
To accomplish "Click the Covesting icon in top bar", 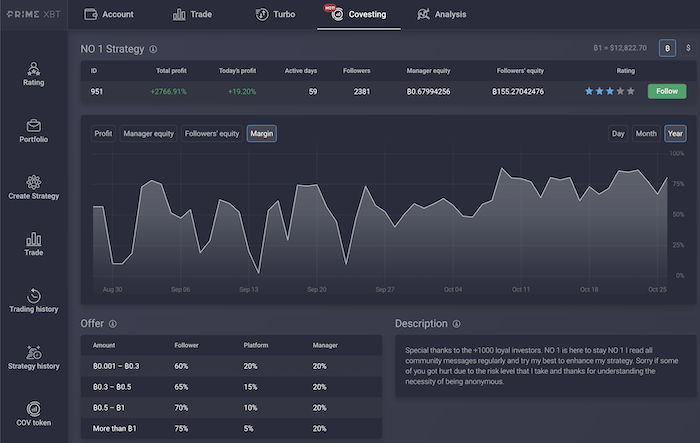I will click(337, 14).
